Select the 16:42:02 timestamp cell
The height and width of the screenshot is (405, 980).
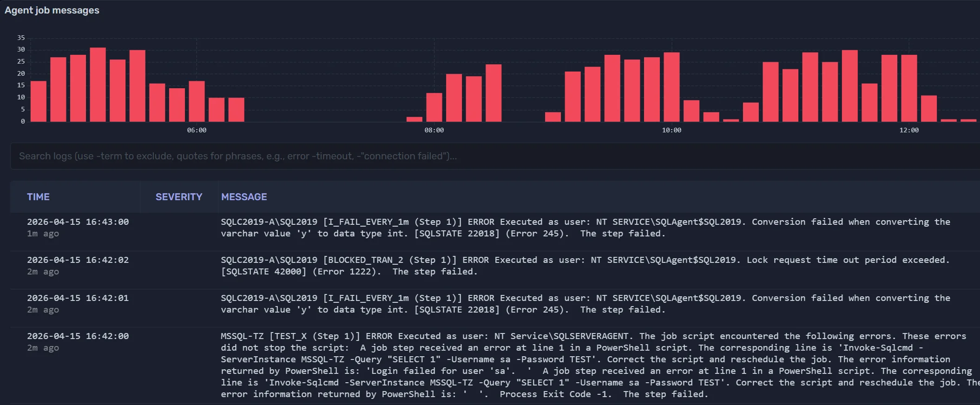tap(78, 260)
